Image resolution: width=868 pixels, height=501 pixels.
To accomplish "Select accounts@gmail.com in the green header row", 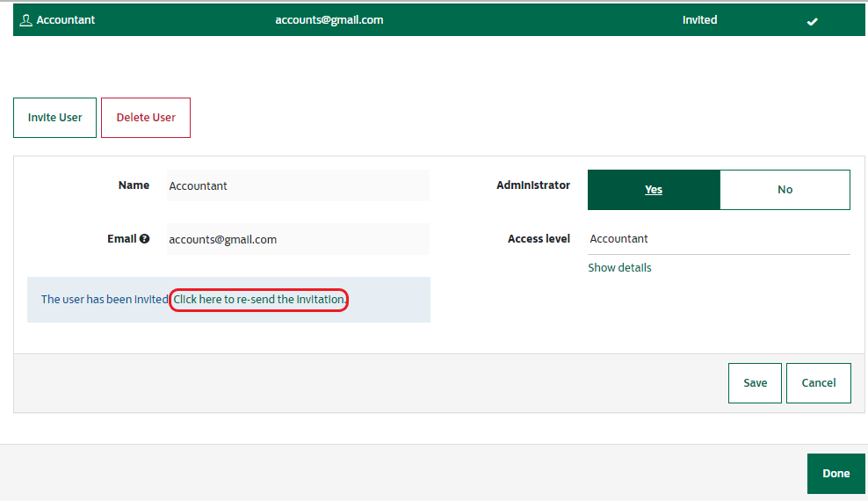I will [329, 20].
